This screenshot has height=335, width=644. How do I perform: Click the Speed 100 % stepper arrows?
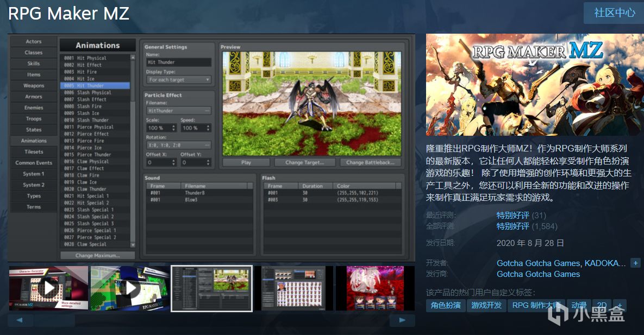tap(208, 128)
